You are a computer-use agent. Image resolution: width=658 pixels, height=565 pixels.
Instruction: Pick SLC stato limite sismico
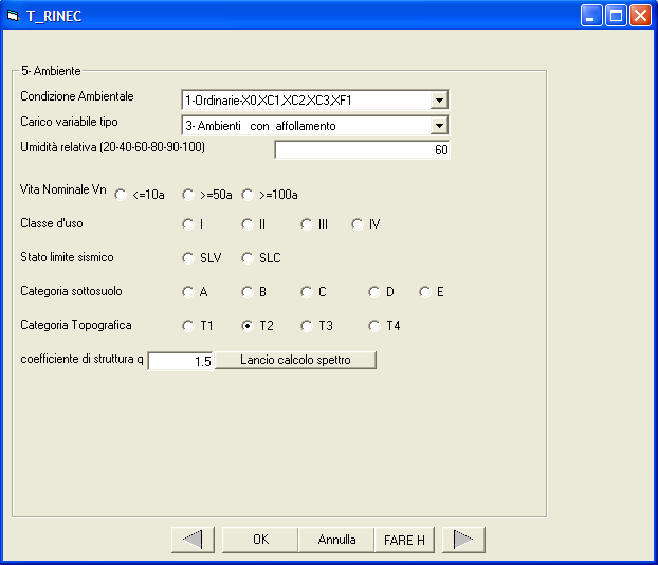pos(247,258)
